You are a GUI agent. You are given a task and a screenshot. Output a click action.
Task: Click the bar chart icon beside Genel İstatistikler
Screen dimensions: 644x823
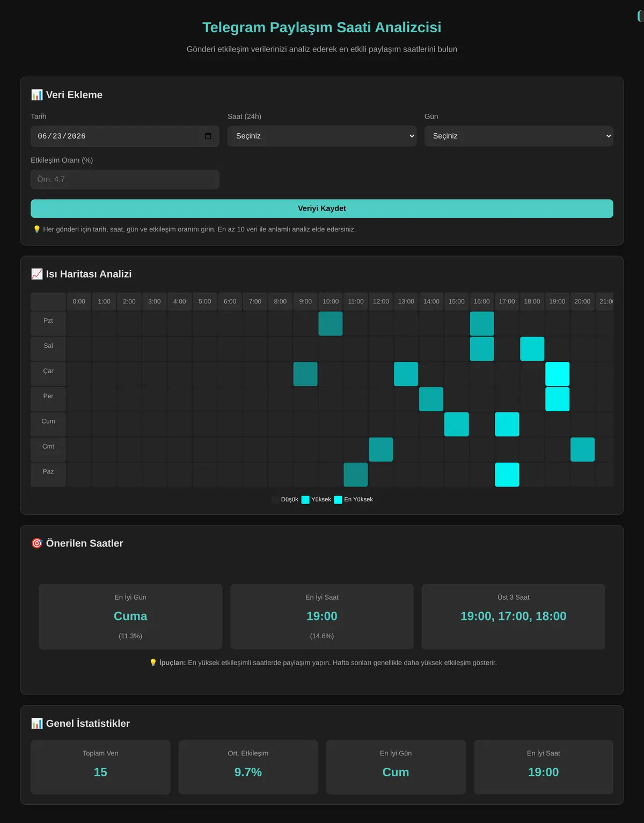(x=36, y=724)
